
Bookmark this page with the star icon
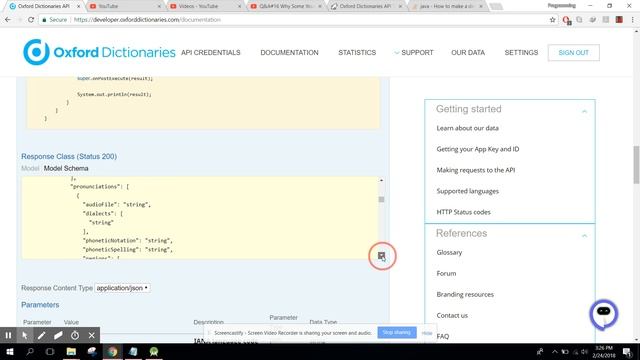point(553,20)
